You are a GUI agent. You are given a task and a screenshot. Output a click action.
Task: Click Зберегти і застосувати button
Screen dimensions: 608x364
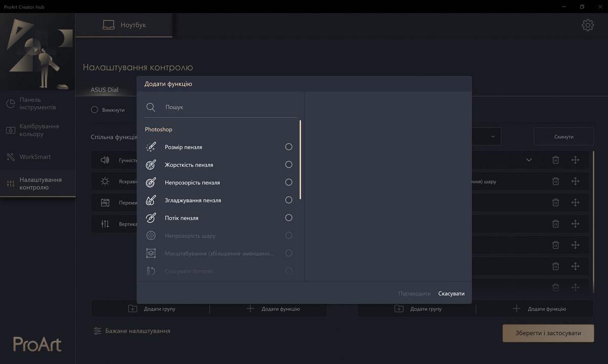[548, 333]
